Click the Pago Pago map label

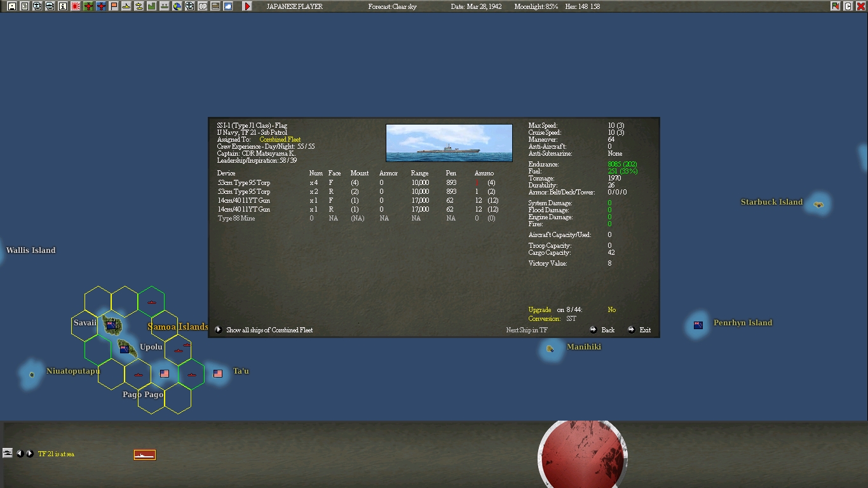click(x=143, y=395)
